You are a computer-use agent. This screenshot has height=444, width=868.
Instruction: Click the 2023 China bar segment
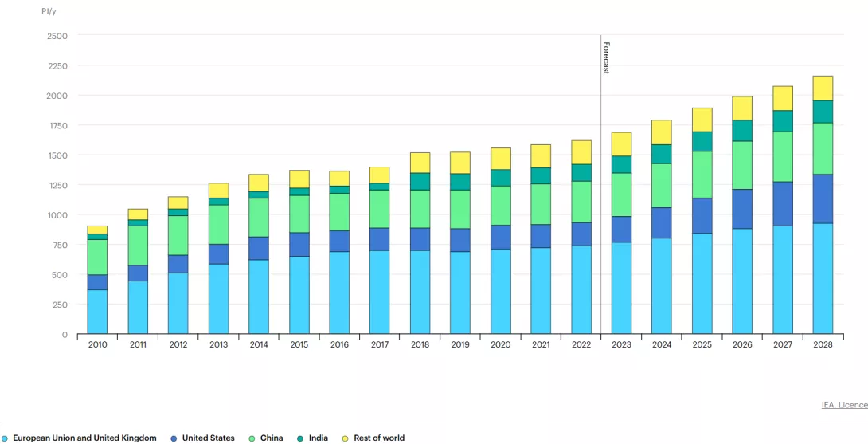pos(622,194)
